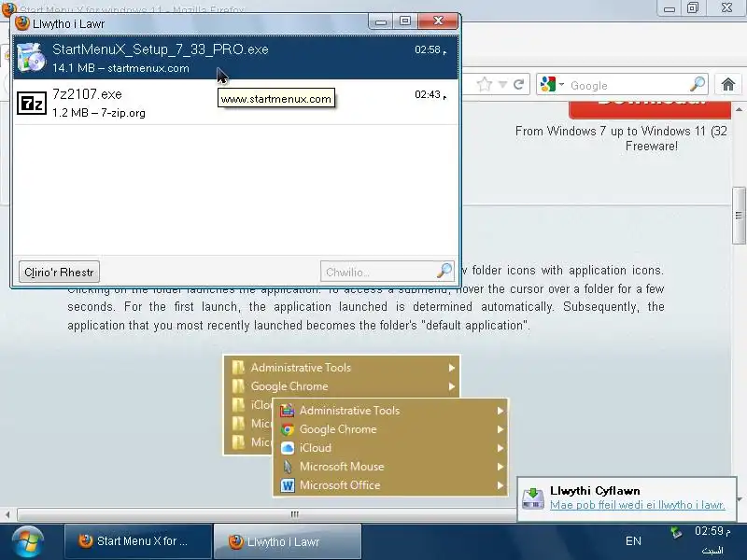Viewport: 747px width, 560px height.
Task: Click the Word icon beside Microsoft Office
Action: point(288,485)
